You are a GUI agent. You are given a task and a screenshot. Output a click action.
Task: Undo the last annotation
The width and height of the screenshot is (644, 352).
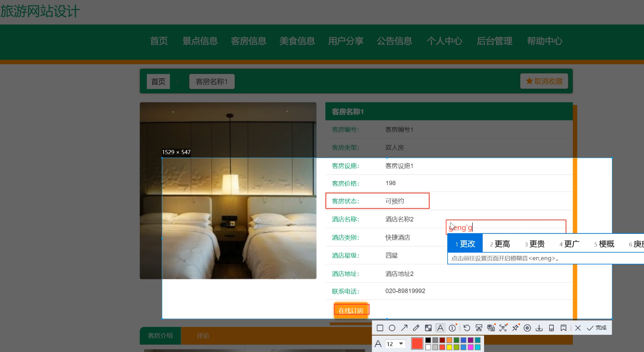(x=467, y=328)
